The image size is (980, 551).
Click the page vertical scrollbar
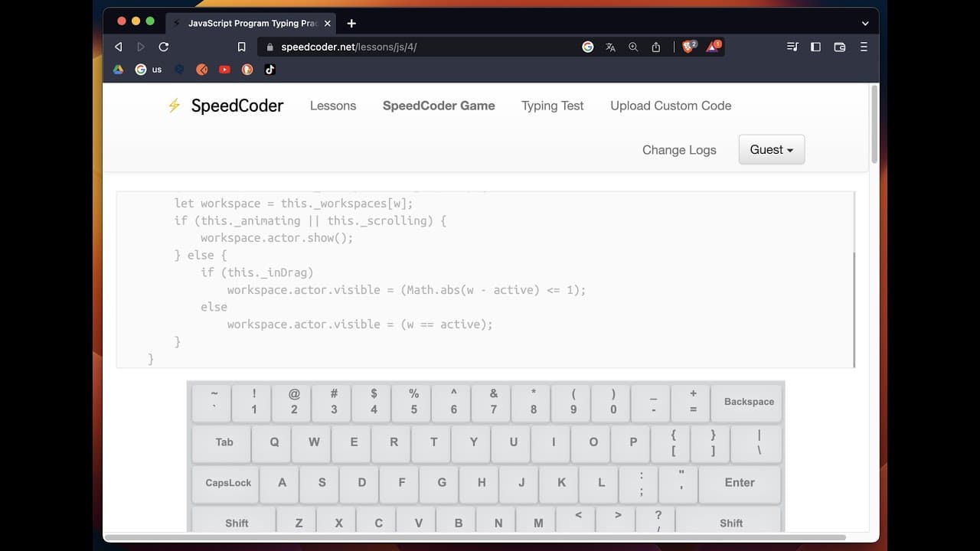click(x=874, y=125)
